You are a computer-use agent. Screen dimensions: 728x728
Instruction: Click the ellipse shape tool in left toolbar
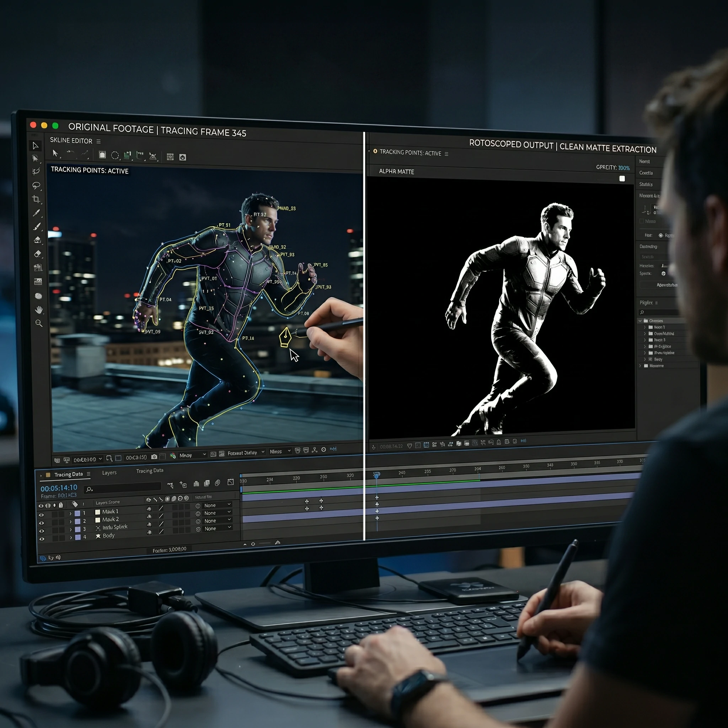point(38,296)
